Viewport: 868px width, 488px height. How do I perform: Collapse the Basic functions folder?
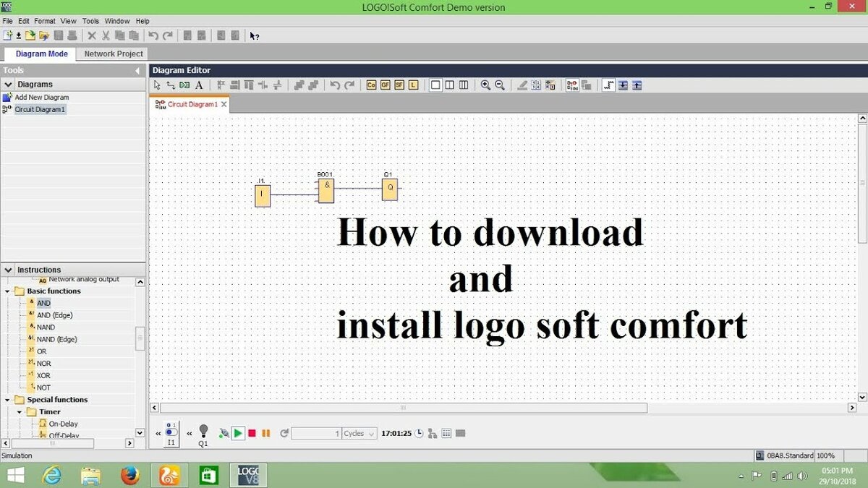point(7,291)
